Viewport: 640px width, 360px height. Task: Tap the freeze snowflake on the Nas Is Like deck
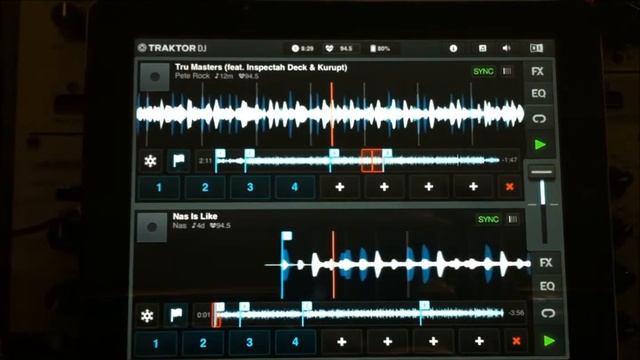coord(147,316)
